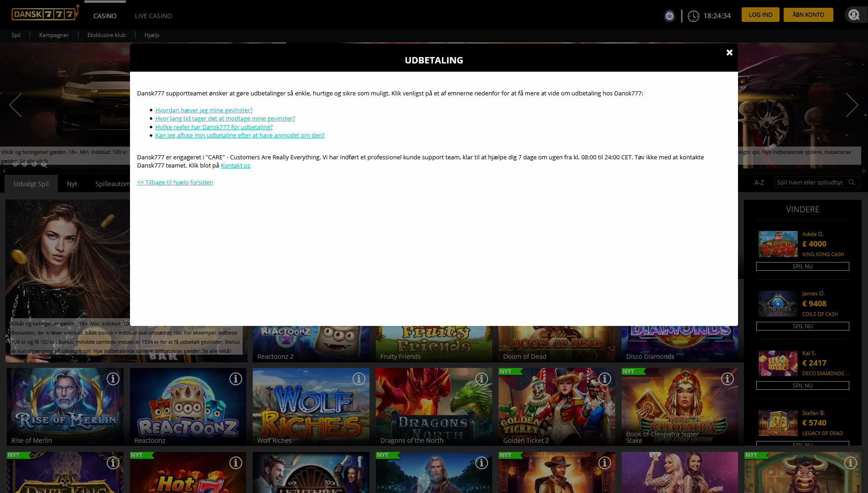This screenshot has height=493, width=868.
Task: Show the next banner with right arrow
Action: tap(852, 105)
